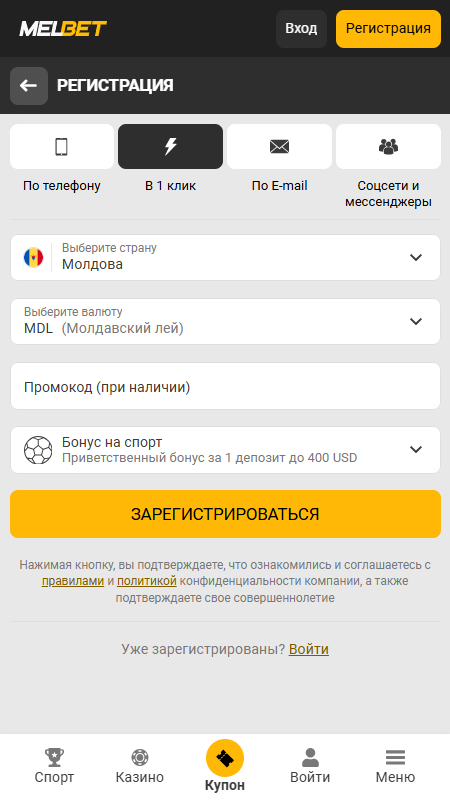
Task: Click the yellow Регистрация header button
Action: pyautogui.click(x=388, y=29)
